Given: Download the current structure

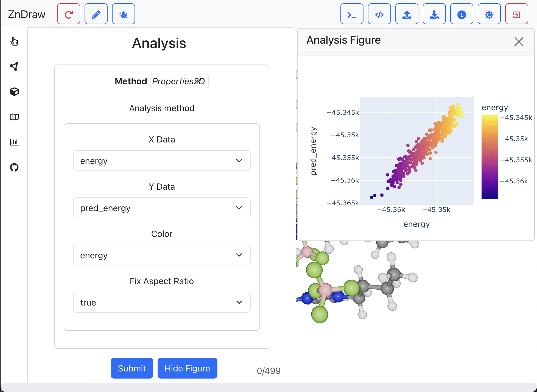Looking at the screenshot, I should click(434, 14).
